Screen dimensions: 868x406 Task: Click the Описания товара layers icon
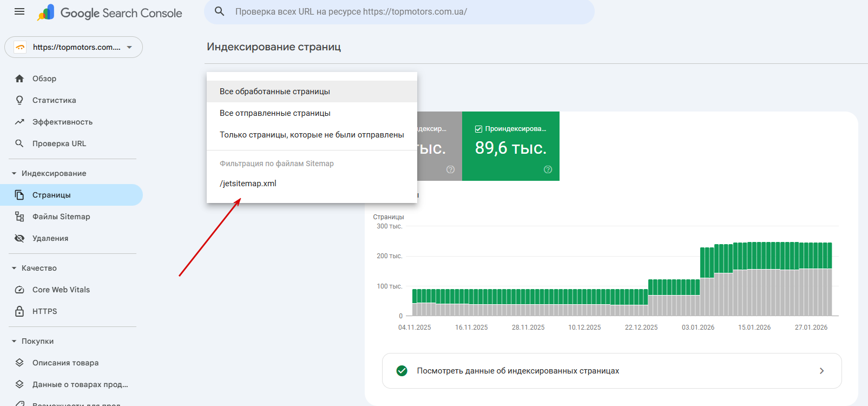[19, 363]
